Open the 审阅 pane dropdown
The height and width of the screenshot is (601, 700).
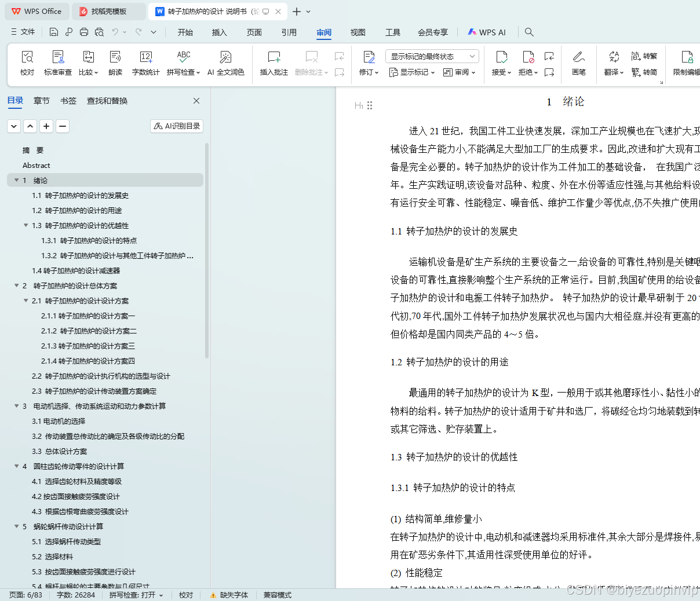460,72
